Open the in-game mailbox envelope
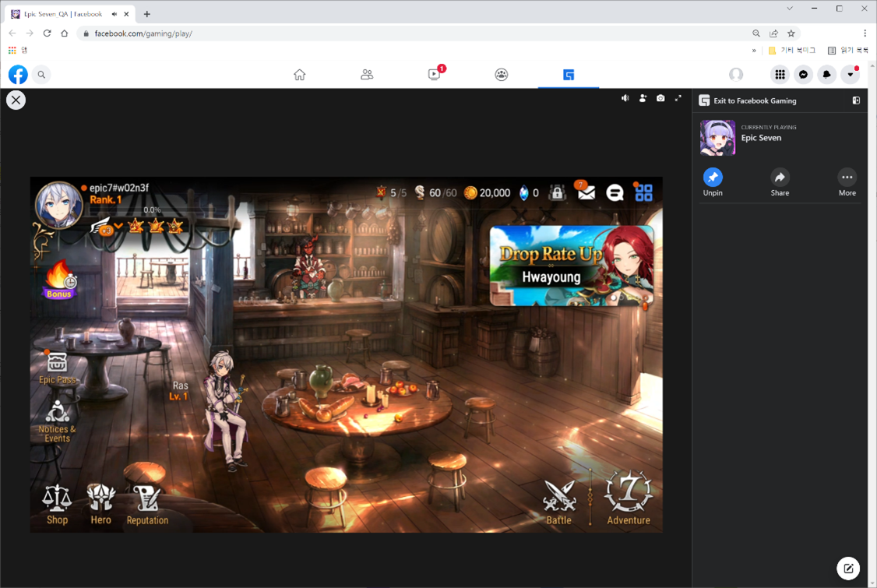The width and height of the screenshot is (877, 588). (586, 192)
